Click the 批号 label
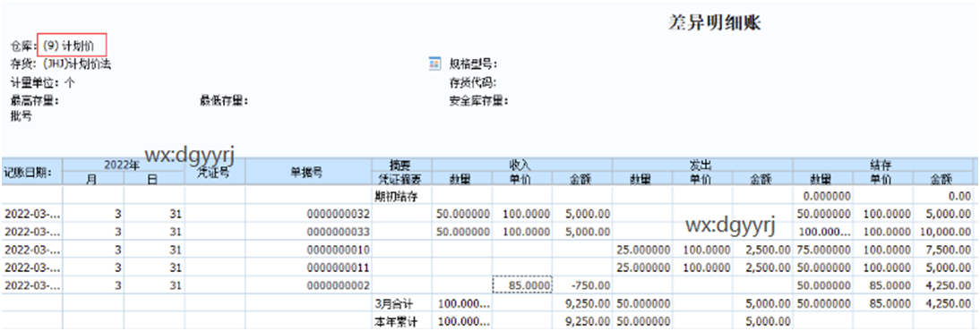The width and height of the screenshot is (980, 331). tap(21, 116)
